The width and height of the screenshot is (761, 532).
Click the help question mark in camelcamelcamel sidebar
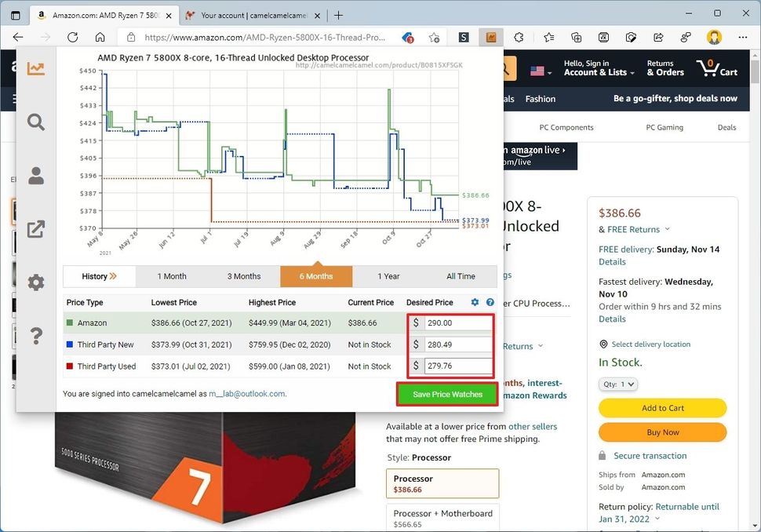pos(35,336)
